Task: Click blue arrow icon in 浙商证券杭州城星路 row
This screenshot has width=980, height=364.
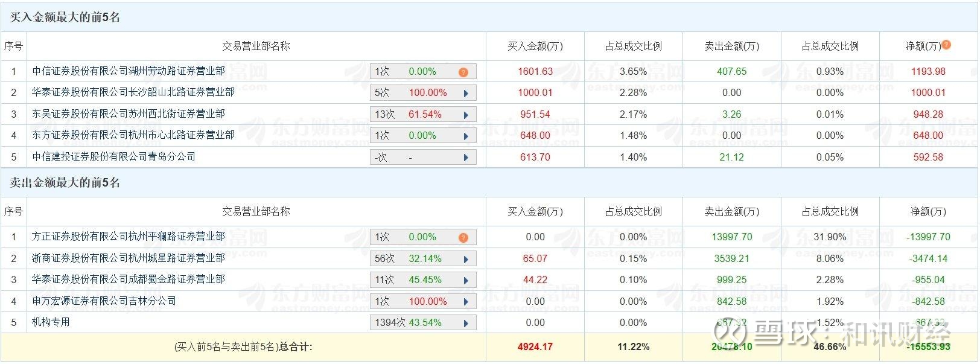Action: point(466,259)
